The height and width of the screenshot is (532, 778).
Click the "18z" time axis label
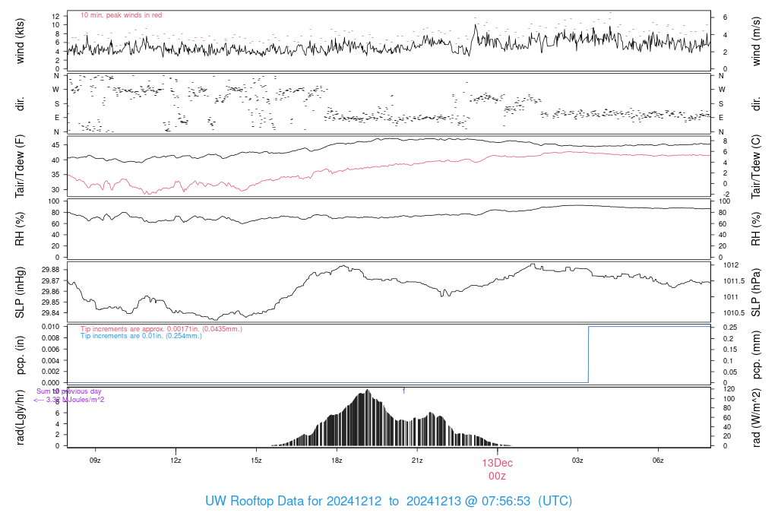[x=337, y=461]
